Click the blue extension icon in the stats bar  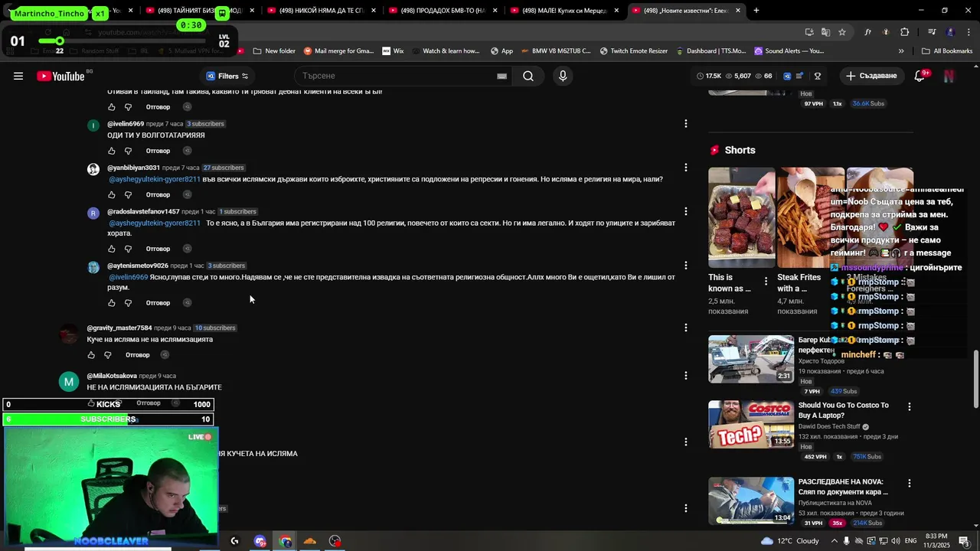pyautogui.click(x=787, y=77)
